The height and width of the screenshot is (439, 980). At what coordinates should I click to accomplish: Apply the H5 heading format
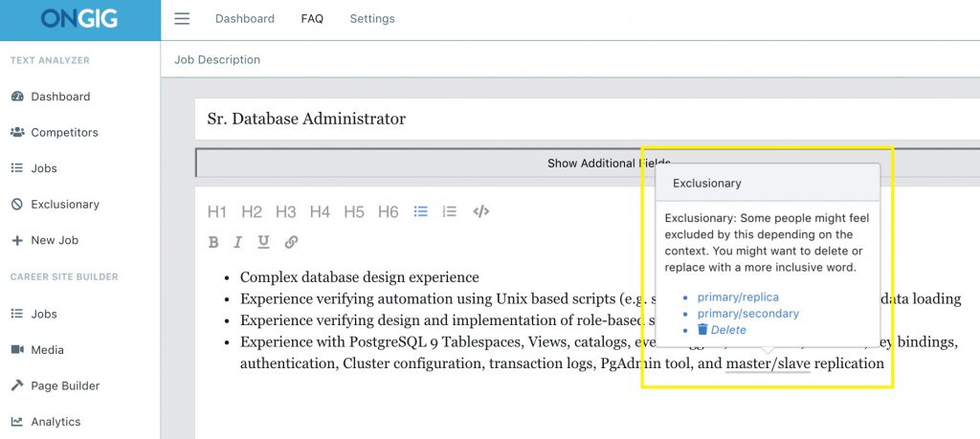click(x=354, y=211)
